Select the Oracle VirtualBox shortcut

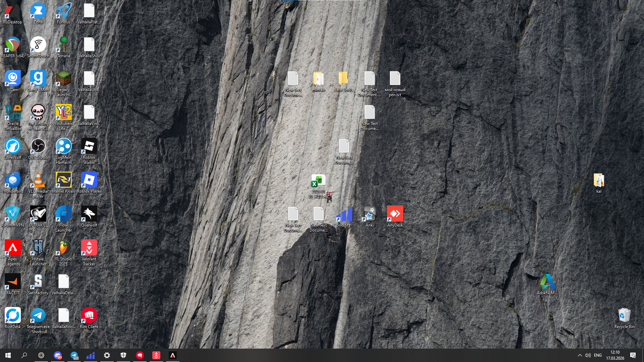13,113
